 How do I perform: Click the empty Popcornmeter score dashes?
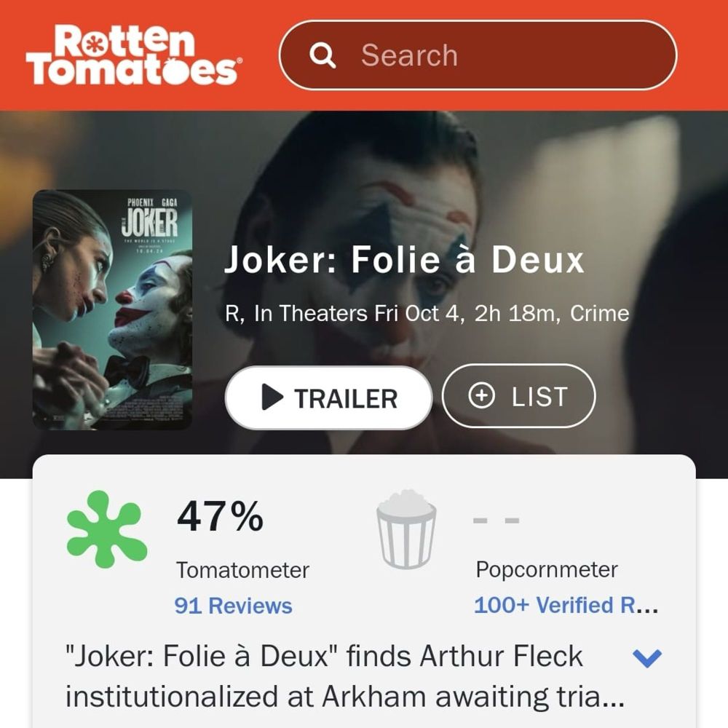(496, 521)
